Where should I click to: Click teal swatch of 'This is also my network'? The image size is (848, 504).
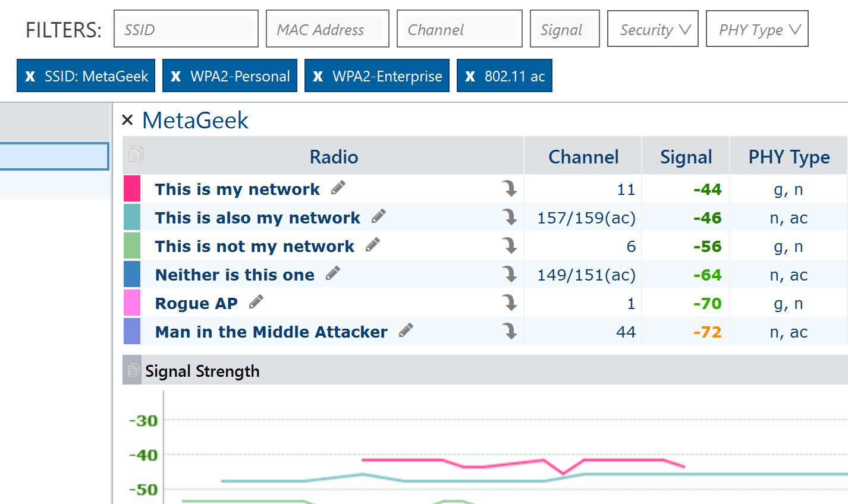coord(132,217)
